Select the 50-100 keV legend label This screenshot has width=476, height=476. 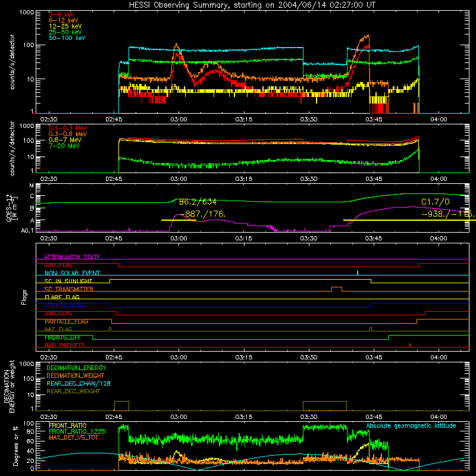tap(67, 38)
